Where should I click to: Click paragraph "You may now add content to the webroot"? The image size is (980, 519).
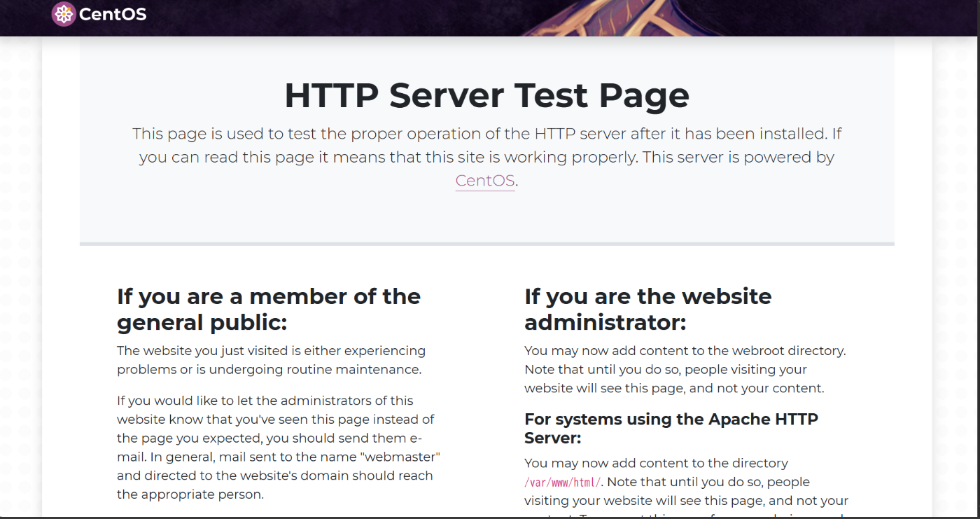tap(685, 369)
